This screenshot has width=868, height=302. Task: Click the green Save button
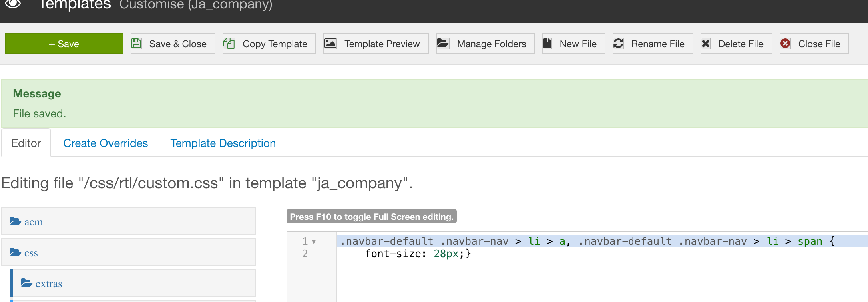pos(64,44)
